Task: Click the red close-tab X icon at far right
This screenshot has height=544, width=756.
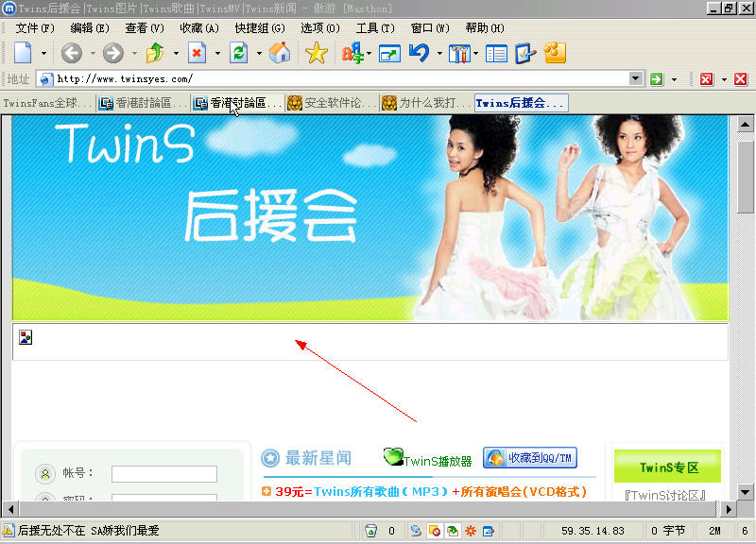Action: click(x=741, y=79)
